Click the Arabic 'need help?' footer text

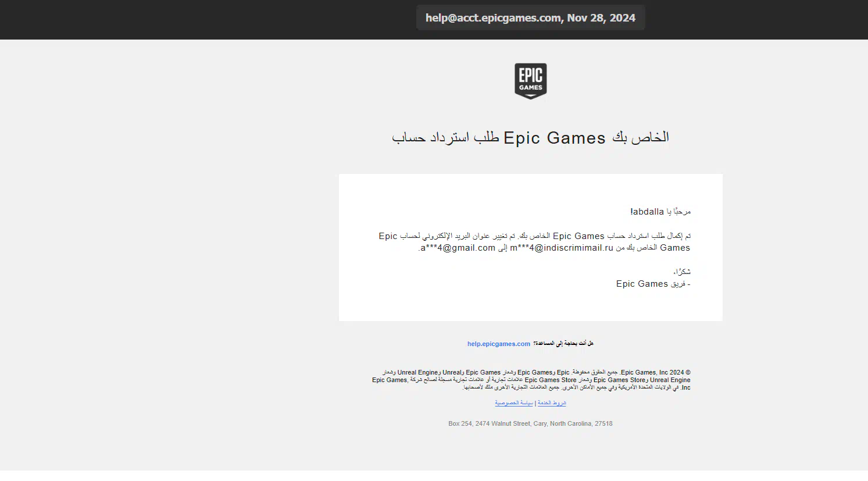pyautogui.click(x=563, y=344)
